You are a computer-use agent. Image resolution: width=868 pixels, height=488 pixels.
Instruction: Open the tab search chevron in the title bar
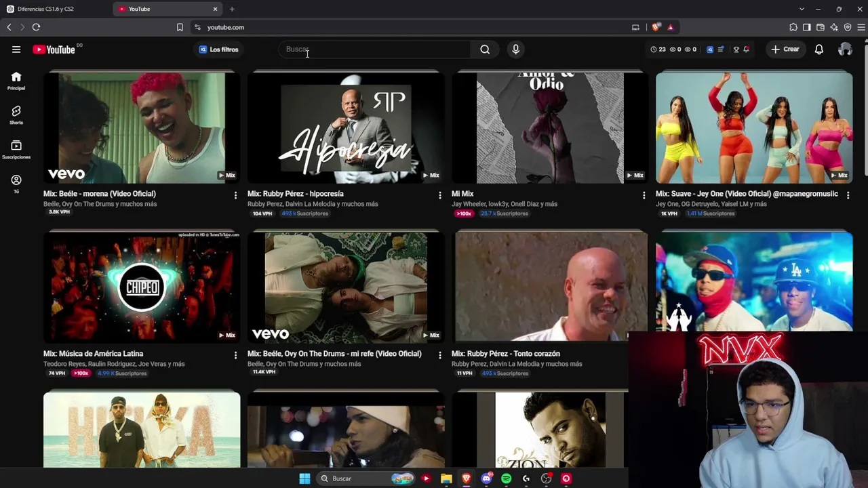point(802,9)
